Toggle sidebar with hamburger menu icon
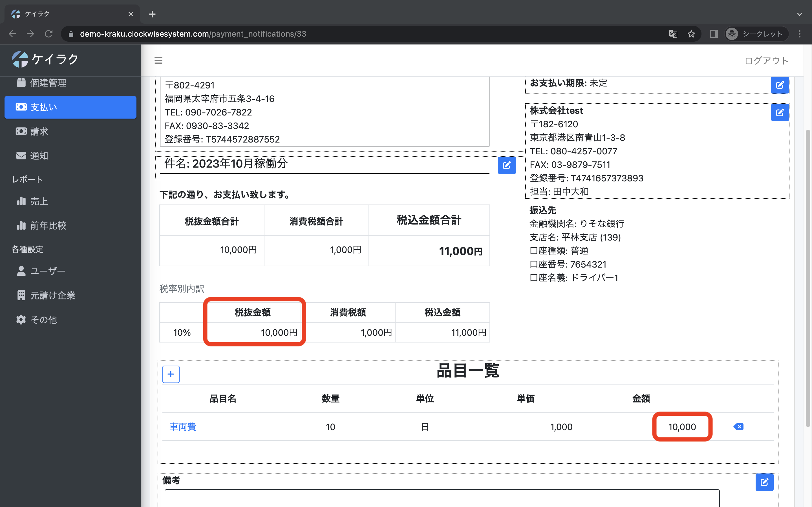Viewport: 812px width, 507px height. click(158, 60)
